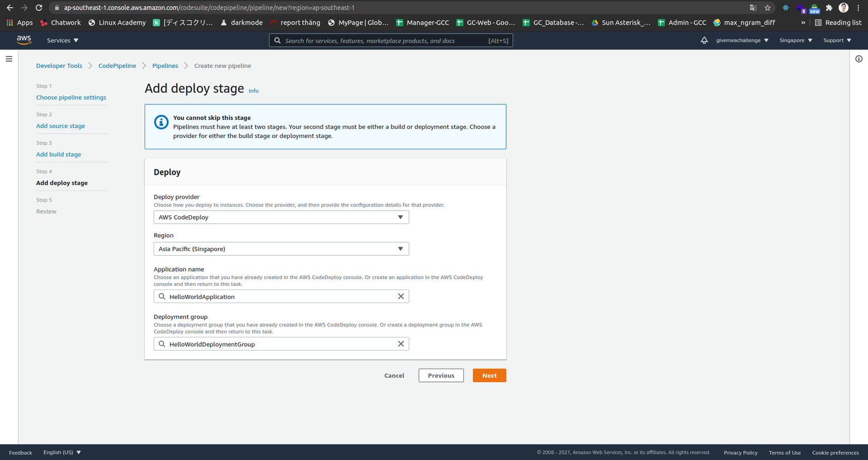Click the Previous button
The width and height of the screenshot is (868, 460).
click(441, 375)
